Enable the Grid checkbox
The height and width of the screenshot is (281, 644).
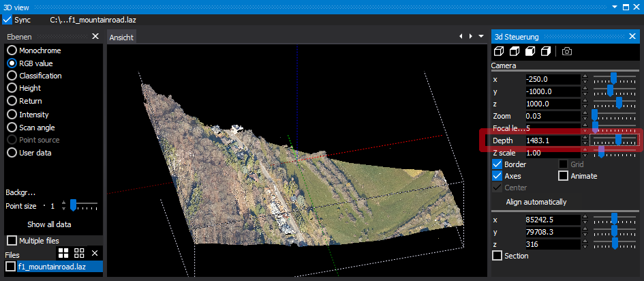(x=564, y=164)
